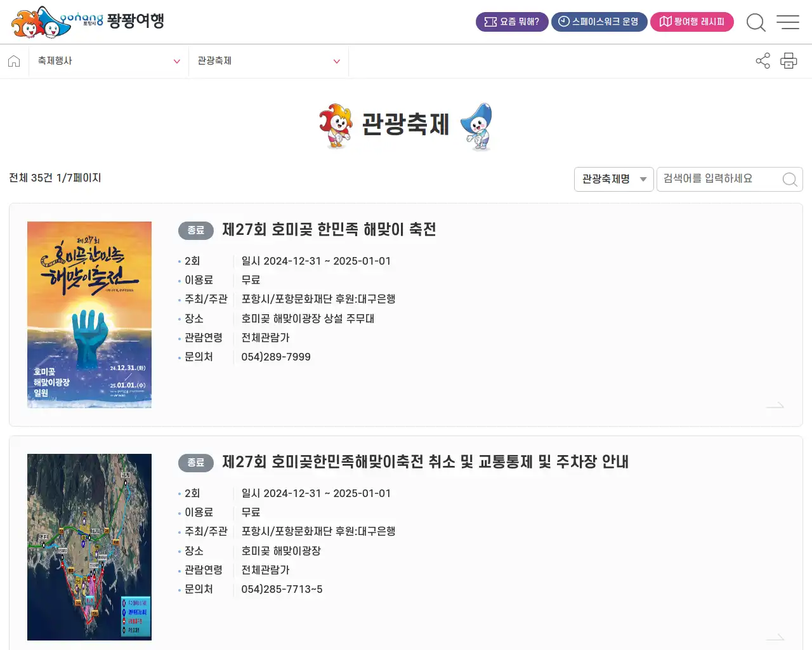This screenshot has width=812, height=650.
Task: Expand the 축제행사 breadcrumb dropdown
Action: click(108, 61)
